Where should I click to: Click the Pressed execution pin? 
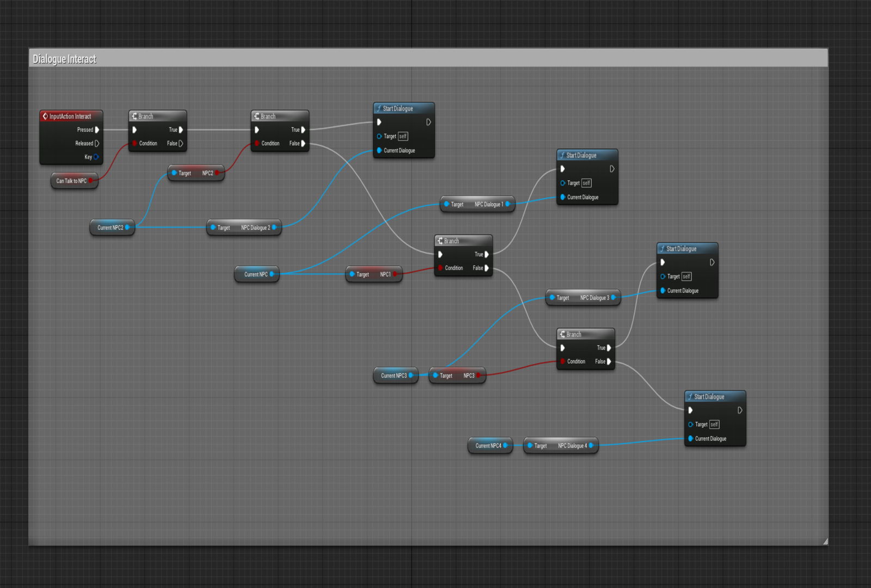[x=97, y=130]
